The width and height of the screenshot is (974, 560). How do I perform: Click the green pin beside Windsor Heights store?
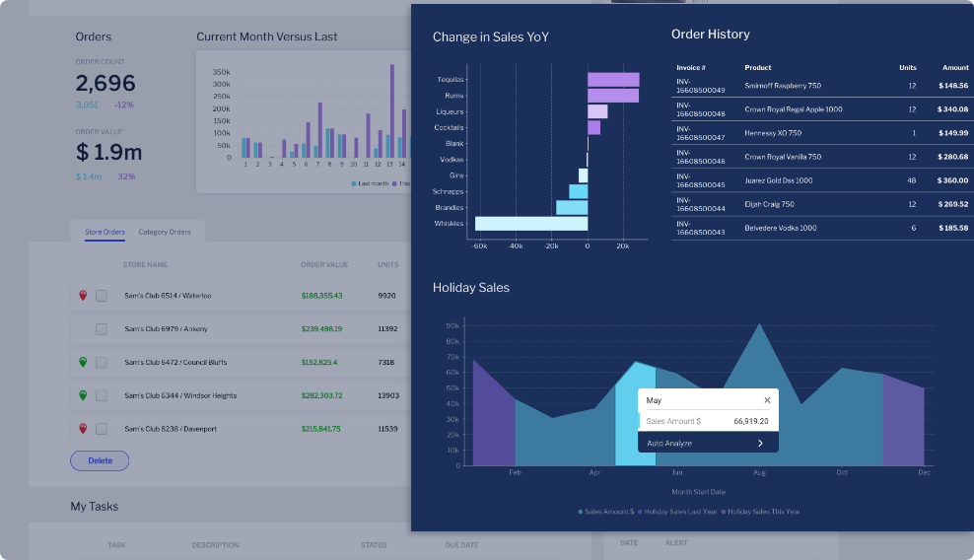pos(83,395)
